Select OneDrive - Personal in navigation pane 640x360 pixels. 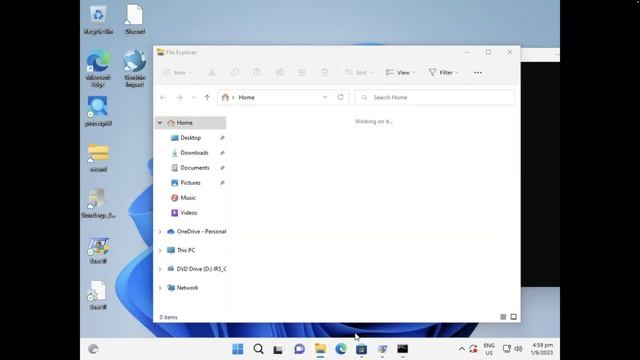click(197, 231)
